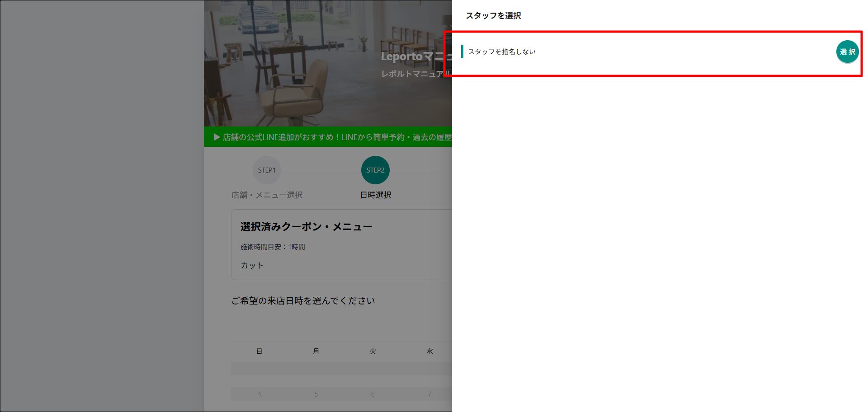Click the 選択 button for no staff preference
Screen dimensions: 868x412
click(x=847, y=52)
